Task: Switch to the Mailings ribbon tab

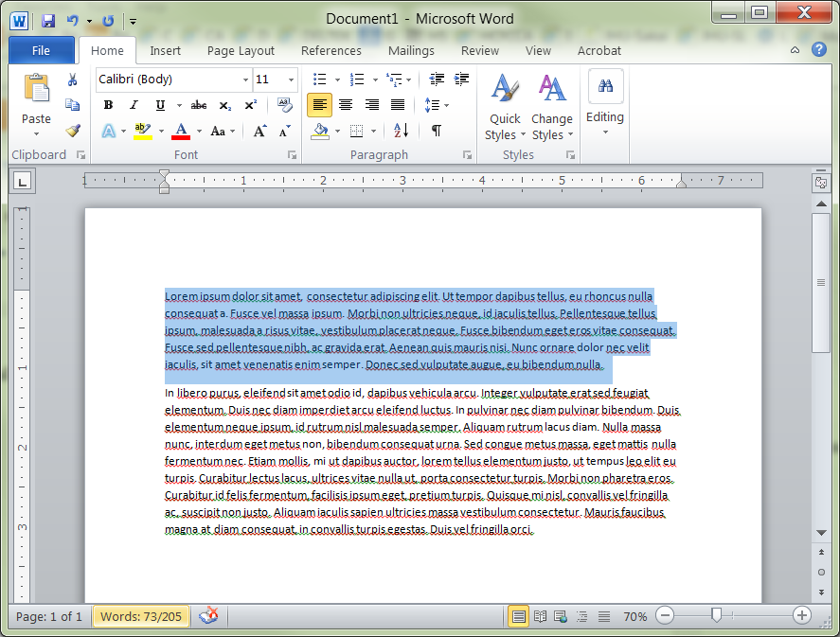Action: pos(411,51)
